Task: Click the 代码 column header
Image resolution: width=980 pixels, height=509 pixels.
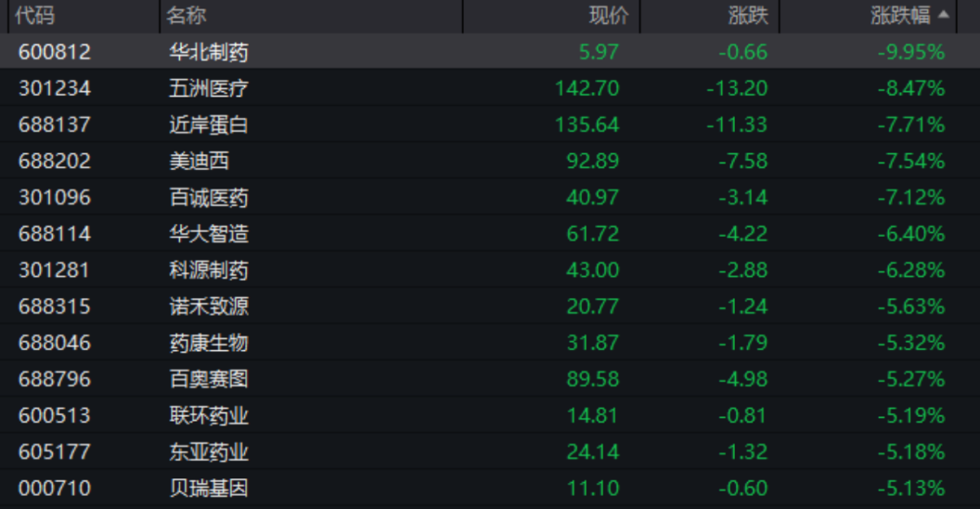Action: 35,16
